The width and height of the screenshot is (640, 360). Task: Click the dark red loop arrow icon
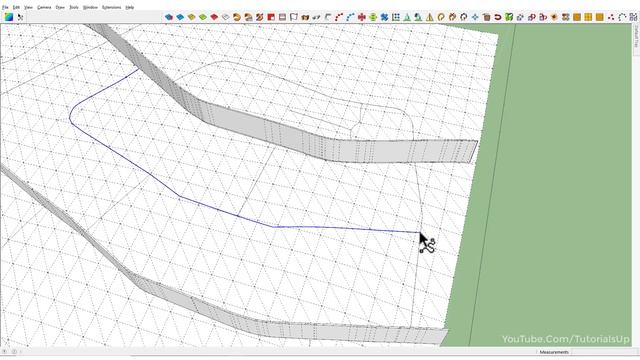point(498,17)
